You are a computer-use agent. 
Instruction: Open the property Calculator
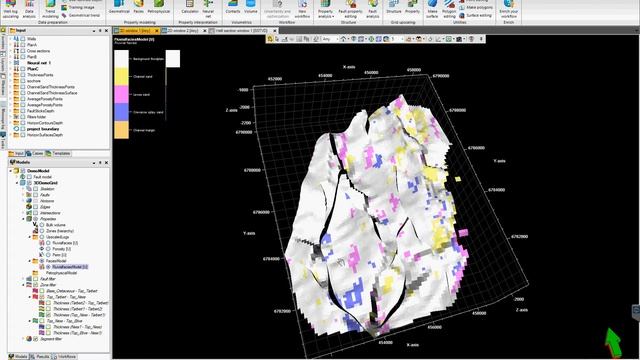tap(190, 7)
